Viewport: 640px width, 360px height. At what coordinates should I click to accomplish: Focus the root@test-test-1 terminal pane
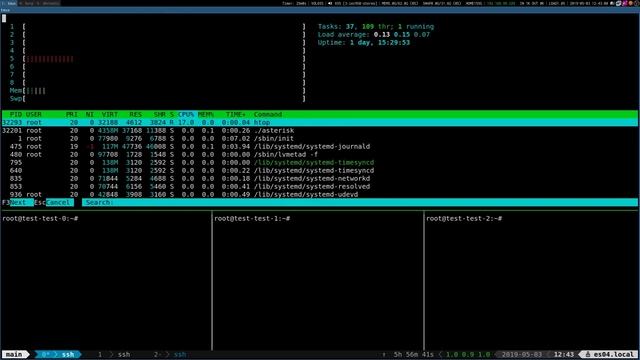318,281
